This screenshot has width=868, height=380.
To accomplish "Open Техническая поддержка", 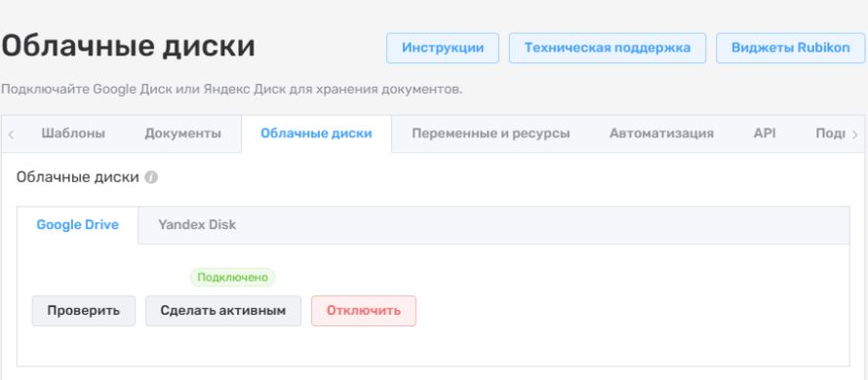I will pos(608,48).
